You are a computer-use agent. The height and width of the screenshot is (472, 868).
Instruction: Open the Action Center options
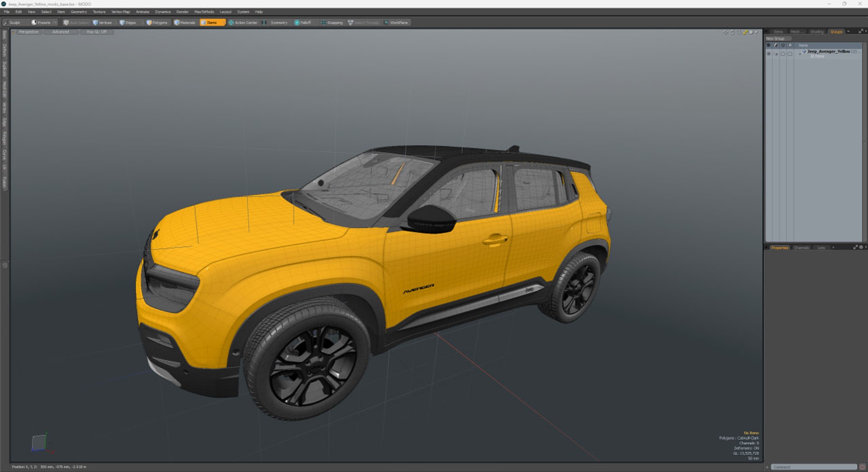pos(243,23)
